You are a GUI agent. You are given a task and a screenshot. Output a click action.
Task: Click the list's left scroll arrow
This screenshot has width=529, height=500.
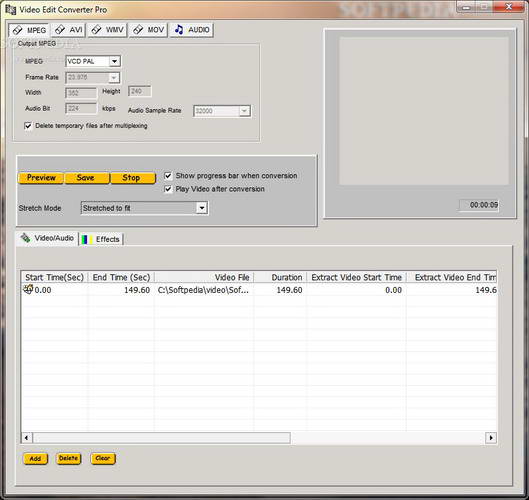click(x=27, y=438)
